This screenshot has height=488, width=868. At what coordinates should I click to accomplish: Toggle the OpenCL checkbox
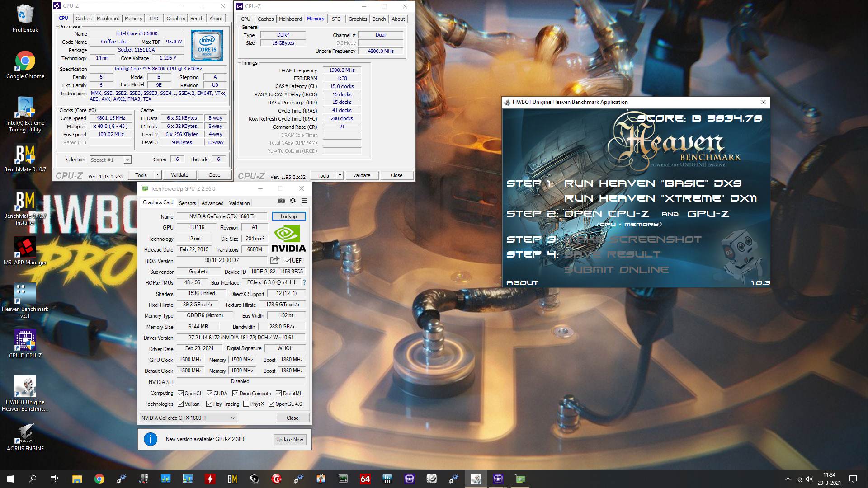coord(181,394)
